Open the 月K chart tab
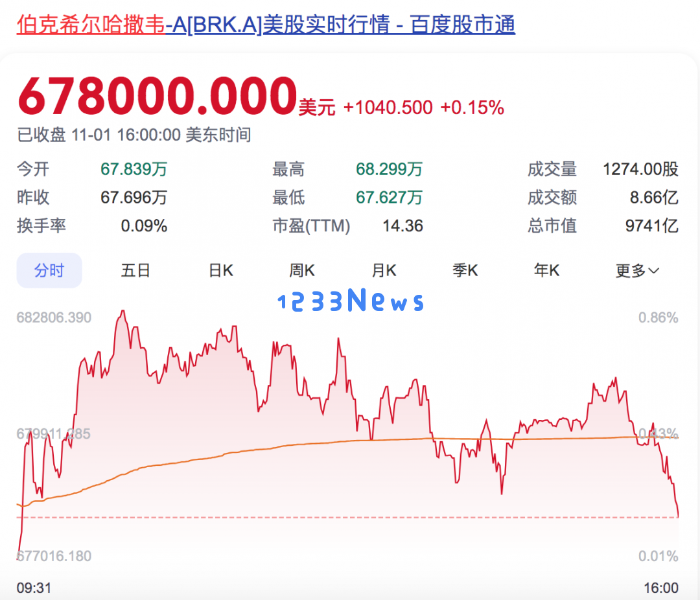The image size is (700, 600). (x=384, y=271)
